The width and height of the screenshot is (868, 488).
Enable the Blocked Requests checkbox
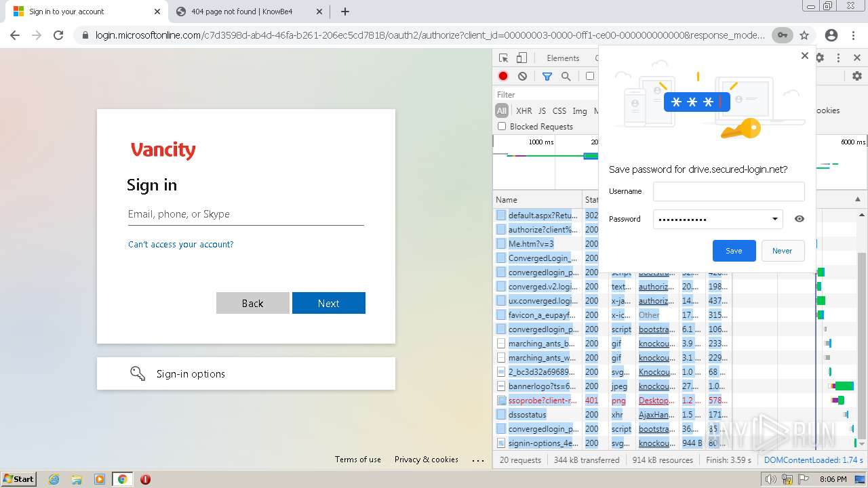(502, 126)
